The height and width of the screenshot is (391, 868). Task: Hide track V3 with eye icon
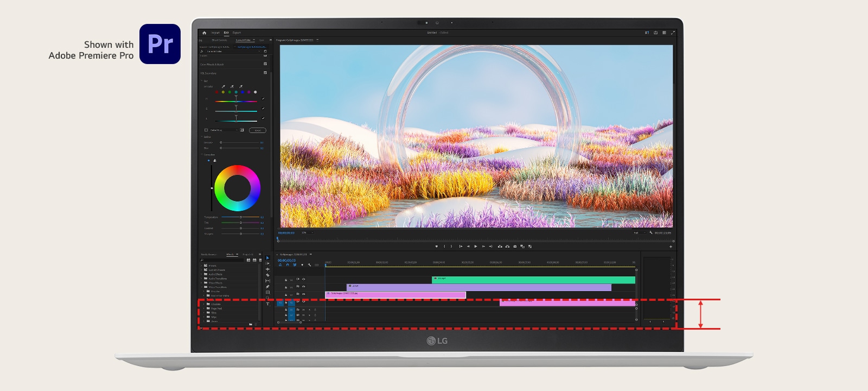(303, 287)
